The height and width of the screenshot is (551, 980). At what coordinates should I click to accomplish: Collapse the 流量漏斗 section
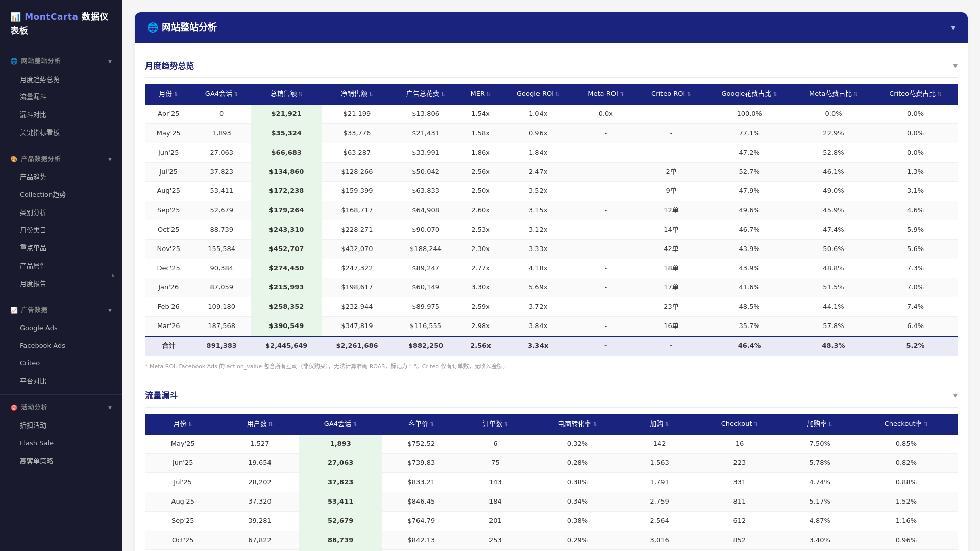[955, 396]
